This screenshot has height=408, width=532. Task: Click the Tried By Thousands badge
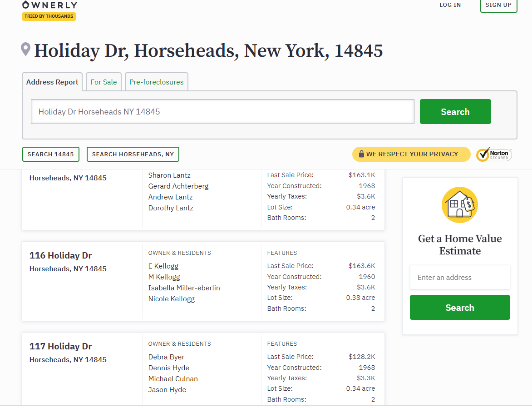point(49,16)
